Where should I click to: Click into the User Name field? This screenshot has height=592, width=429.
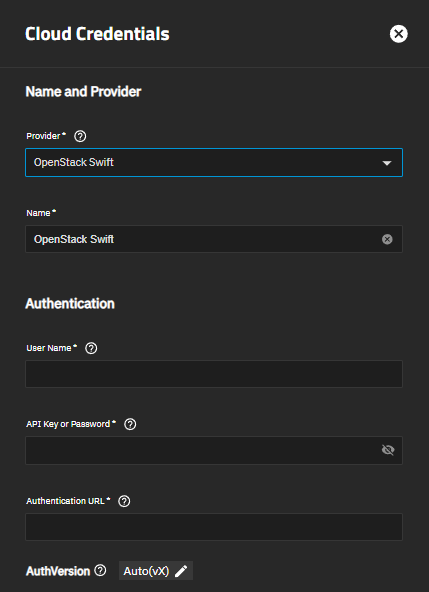click(214, 374)
